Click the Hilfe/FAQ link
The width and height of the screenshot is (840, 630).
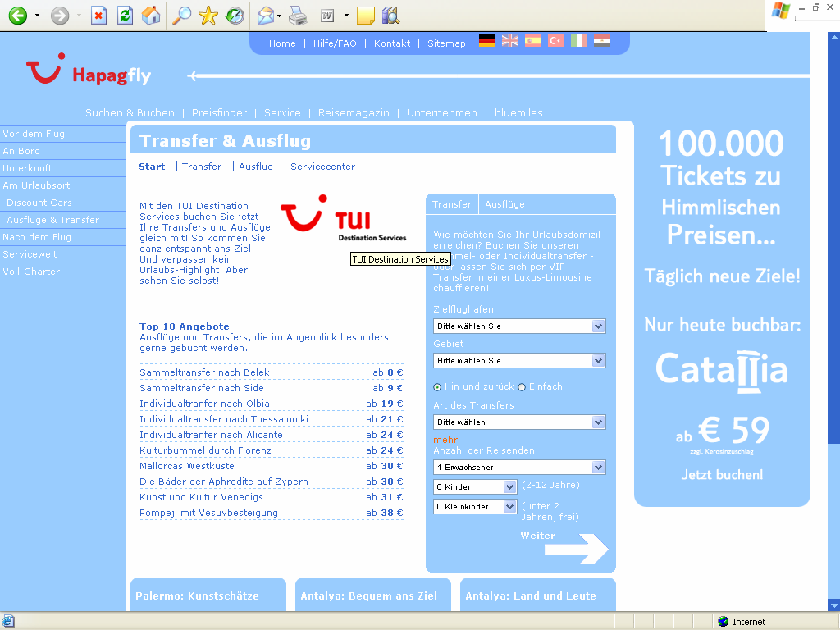(335, 43)
